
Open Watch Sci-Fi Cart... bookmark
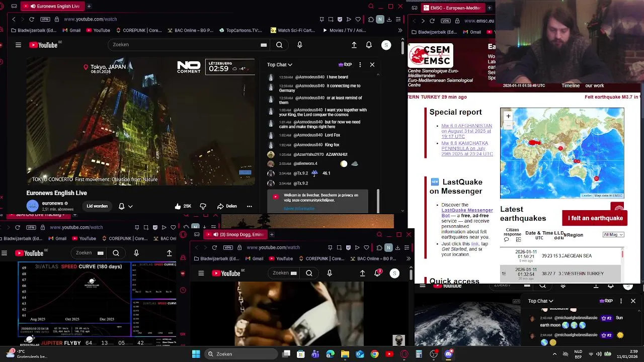click(292, 30)
